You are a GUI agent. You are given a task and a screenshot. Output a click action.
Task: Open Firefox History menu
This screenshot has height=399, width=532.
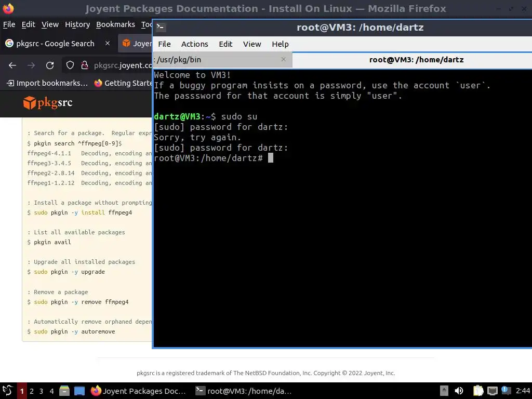77,24
